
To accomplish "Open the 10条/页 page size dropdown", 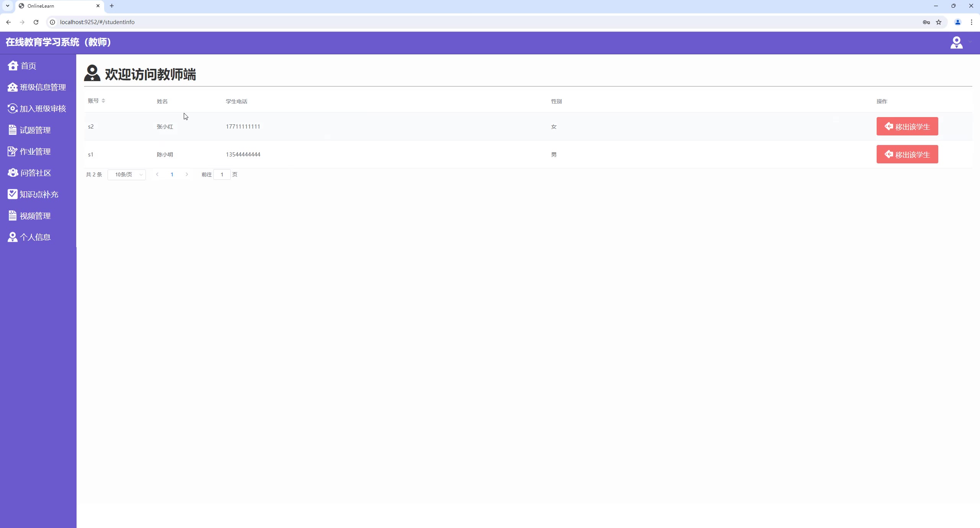I will 127,174.
